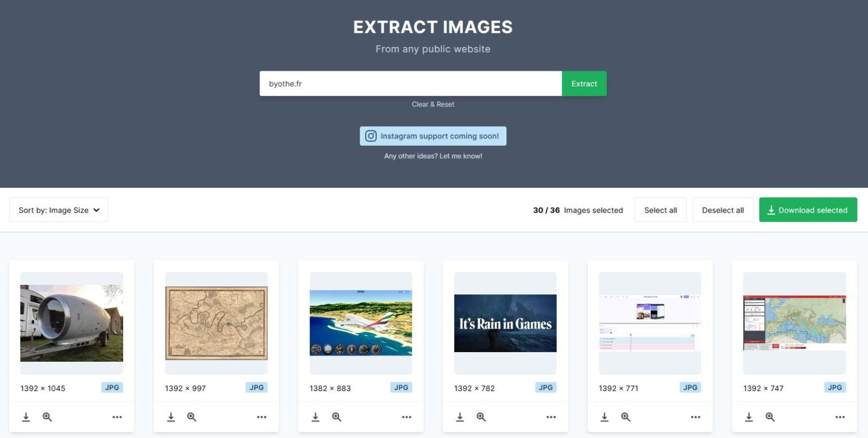Download the 1392 × 1045 jet engine image
The height and width of the screenshot is (438, 868).
(26, 417)
